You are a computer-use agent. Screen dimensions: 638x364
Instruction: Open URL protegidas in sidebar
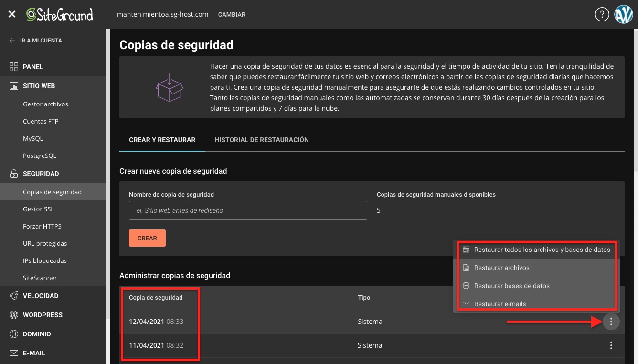pos(45,243)
